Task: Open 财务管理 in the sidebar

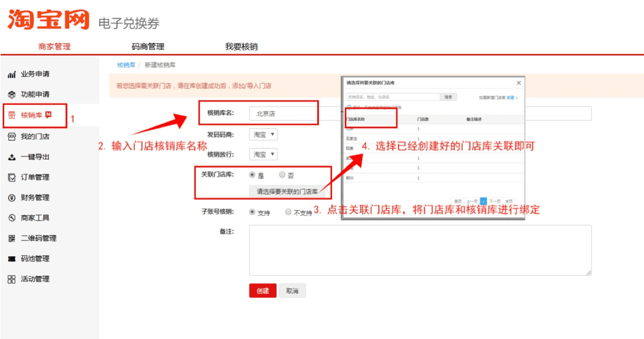Action: point(35,197)
